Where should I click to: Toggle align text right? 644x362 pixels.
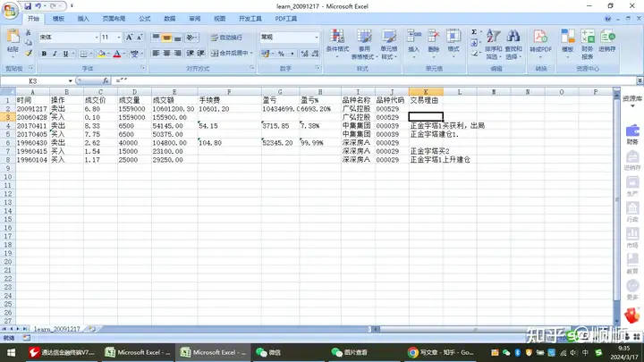(x=177, y=54)
